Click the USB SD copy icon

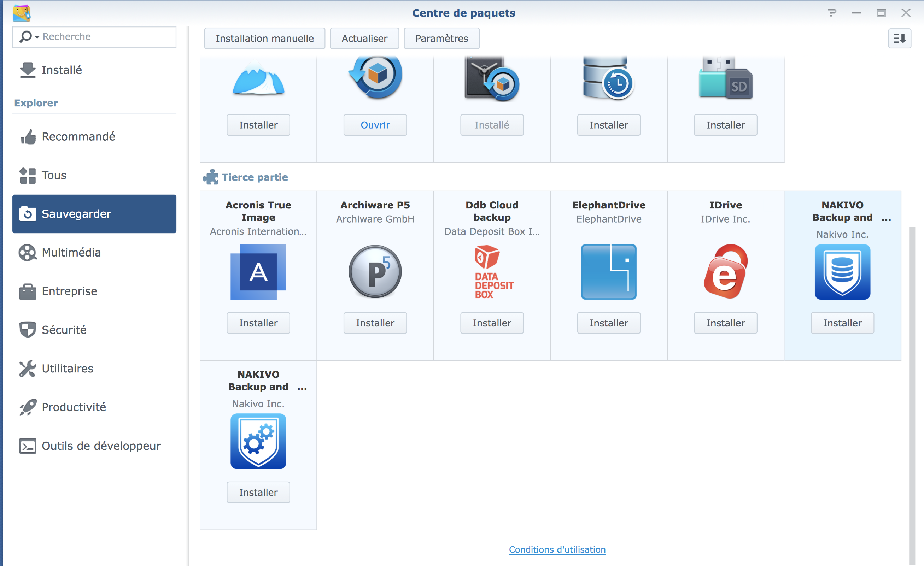tap(726, 77)
